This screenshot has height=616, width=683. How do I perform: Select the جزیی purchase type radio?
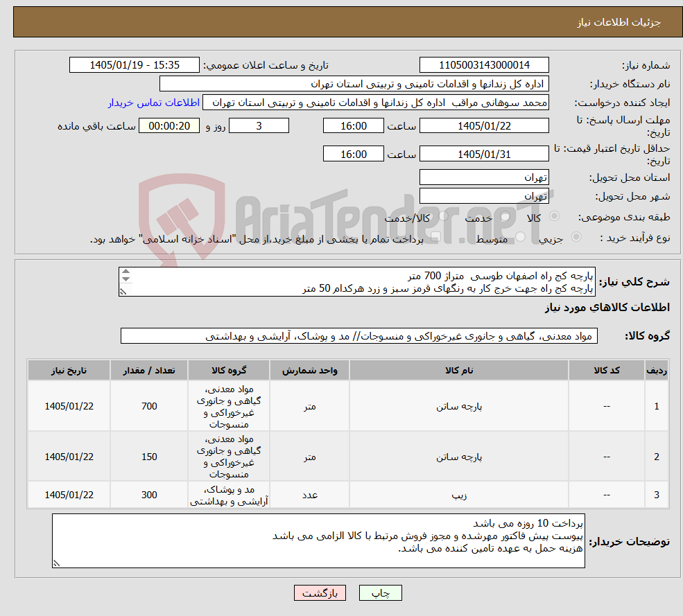tap(576, 237)
